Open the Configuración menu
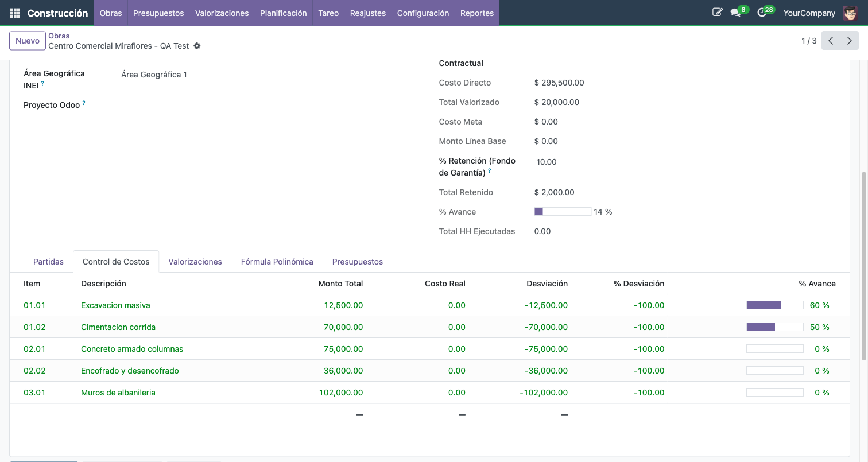Image resolution: width=868 pixels, height=462 pixels. click(423, 13)
